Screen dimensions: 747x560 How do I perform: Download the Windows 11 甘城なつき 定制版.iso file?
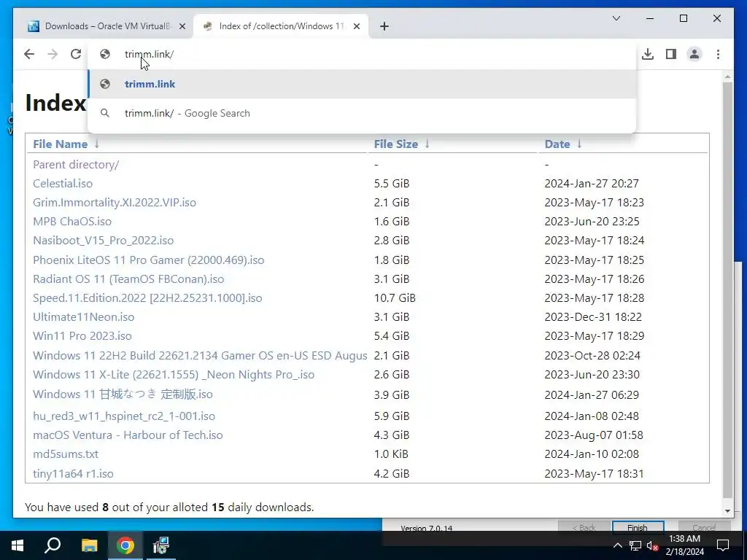123,394
